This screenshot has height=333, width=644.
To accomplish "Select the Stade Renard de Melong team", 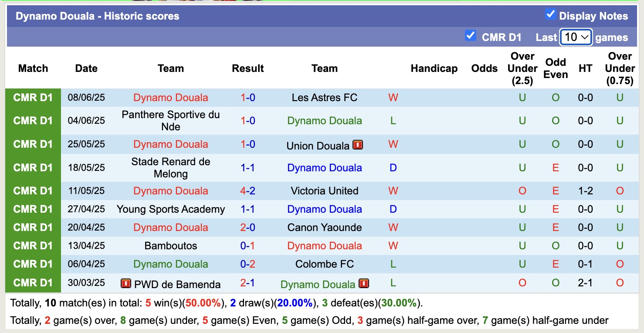I will (170, 168).
